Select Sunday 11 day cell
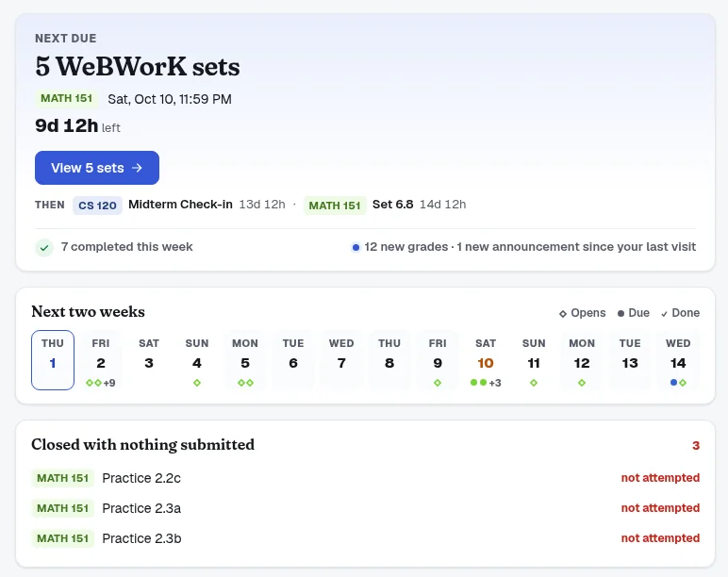This screenshot has height=577, width=728. (534, 360)
